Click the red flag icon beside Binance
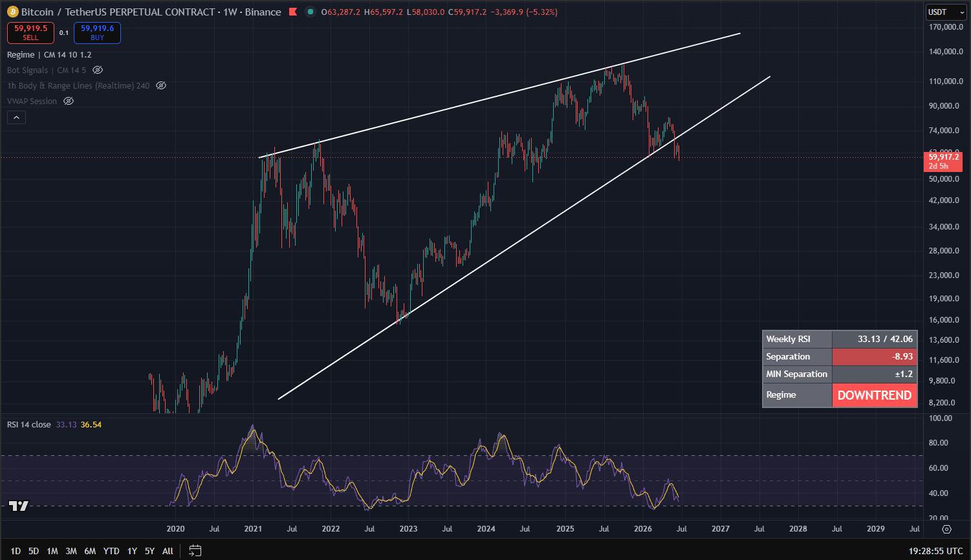 click(x=293, y=12)
